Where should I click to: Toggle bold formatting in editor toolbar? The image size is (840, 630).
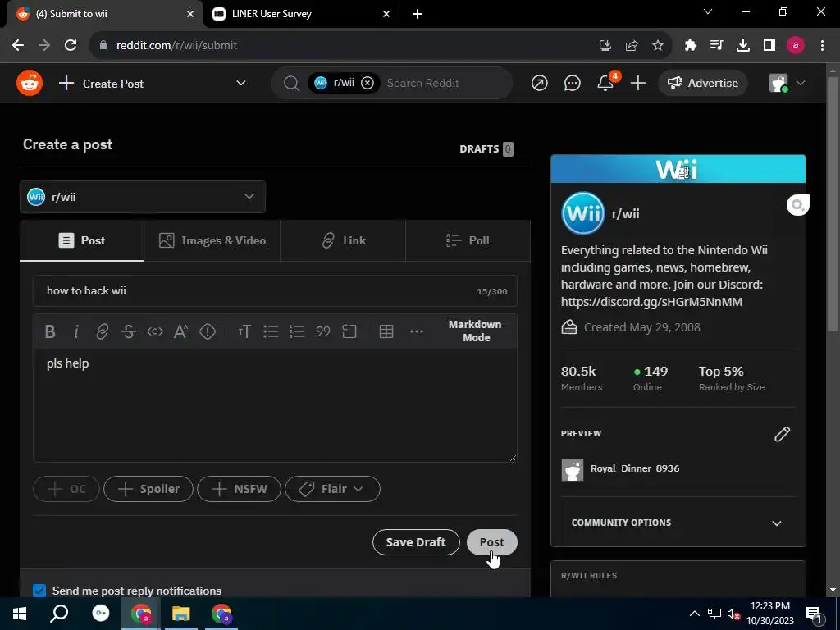[x=50, y=331]
